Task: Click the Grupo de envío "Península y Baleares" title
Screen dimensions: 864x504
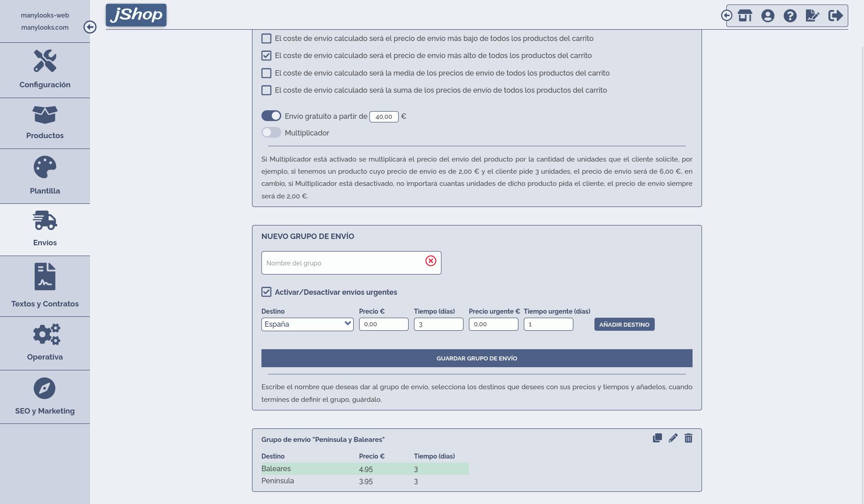Action: click(x=323, y=440)
